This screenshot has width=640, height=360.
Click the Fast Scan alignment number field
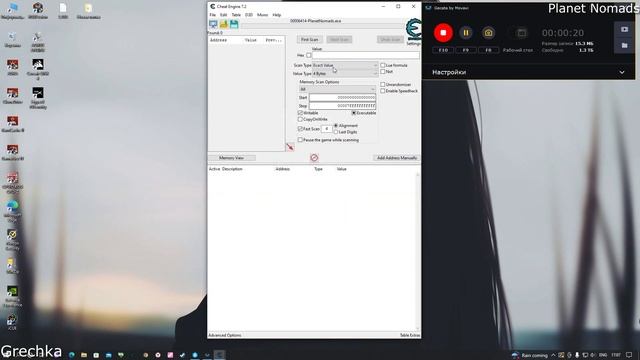click(327, 129)
